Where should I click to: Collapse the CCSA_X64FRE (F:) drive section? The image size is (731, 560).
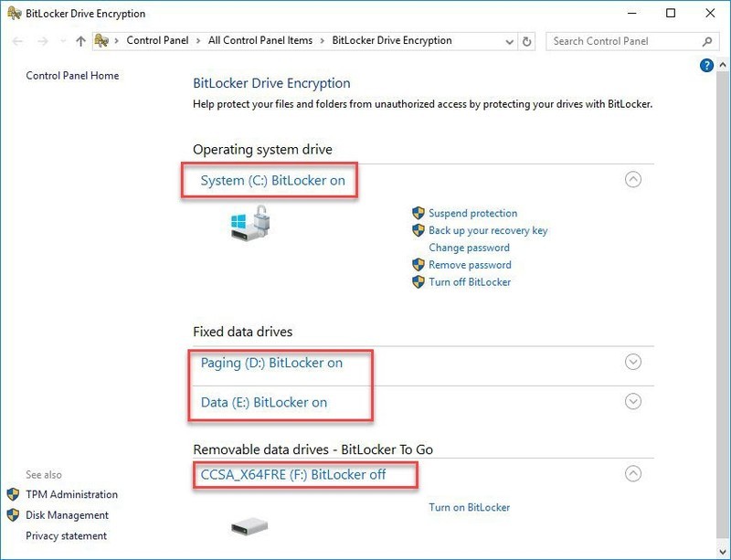(632, 474)
